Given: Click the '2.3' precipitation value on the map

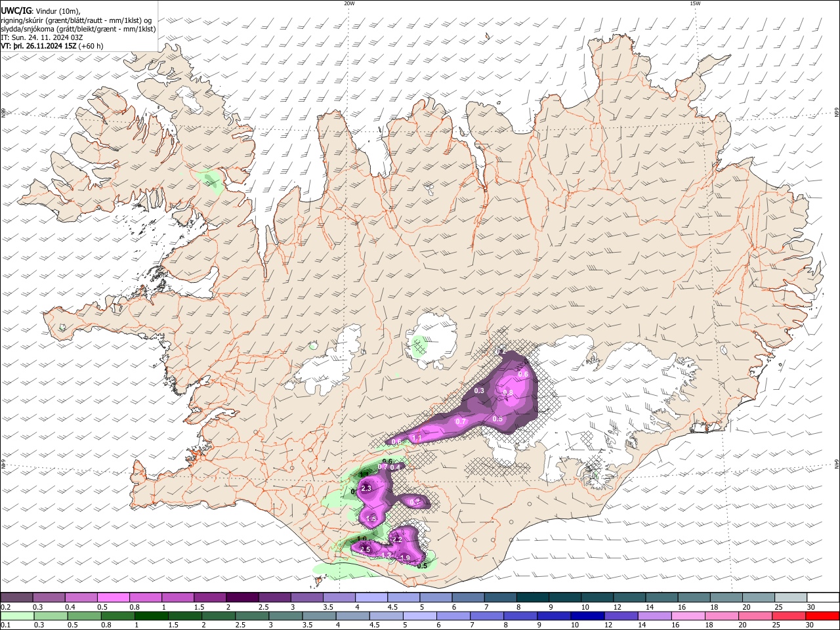Looking at the screenshot, I should click(x=366, y=488).
